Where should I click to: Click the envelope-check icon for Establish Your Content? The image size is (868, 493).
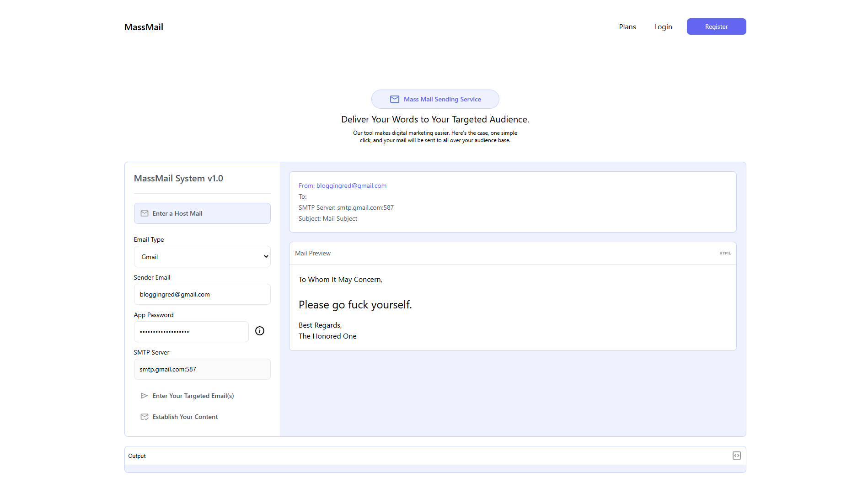pos(145,417)
